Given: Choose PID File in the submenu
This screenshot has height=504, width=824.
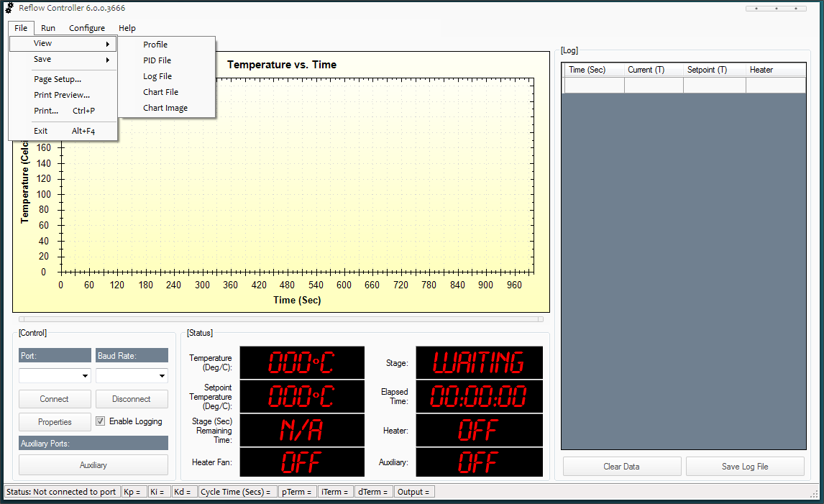Looking at the screenshot, I should (x=157, y=60).
